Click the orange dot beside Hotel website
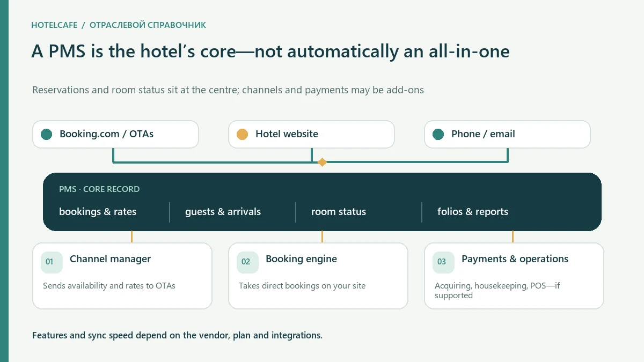This screenshot has width=644, height=362. 243,134
